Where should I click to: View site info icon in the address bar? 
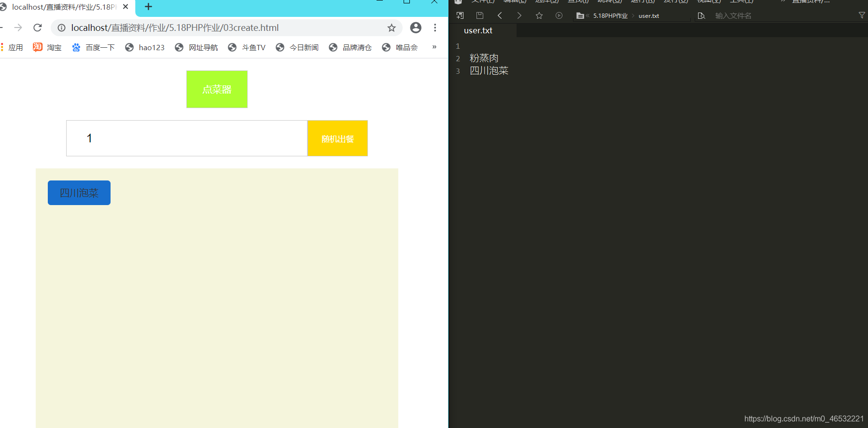(x=62, y=28)
